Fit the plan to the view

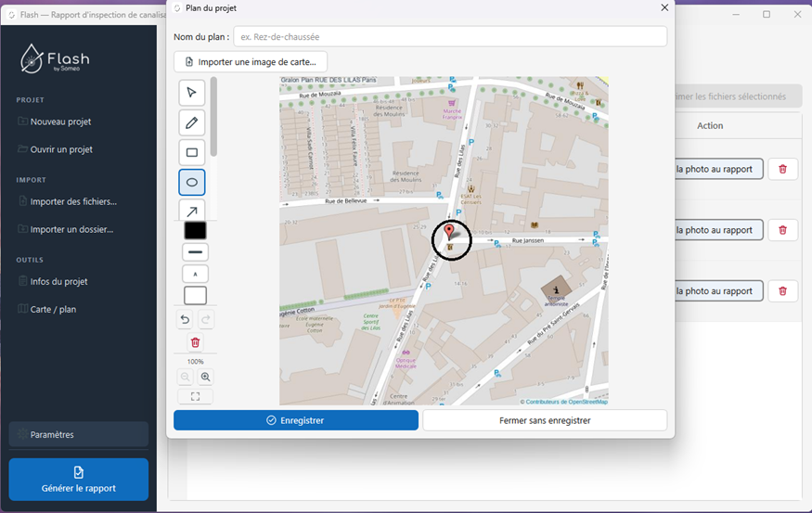(x=195, y=396)
